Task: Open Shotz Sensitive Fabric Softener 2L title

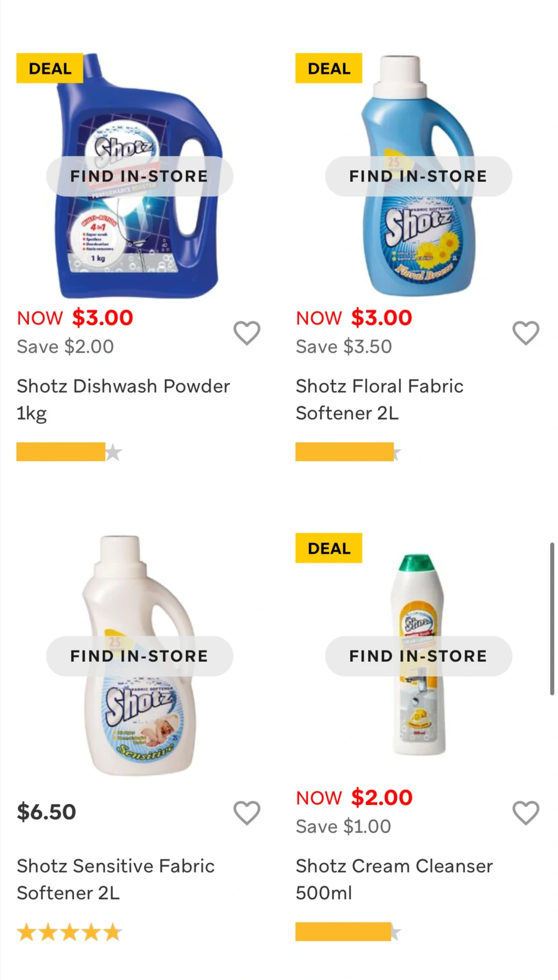Action: pos(115,879)
